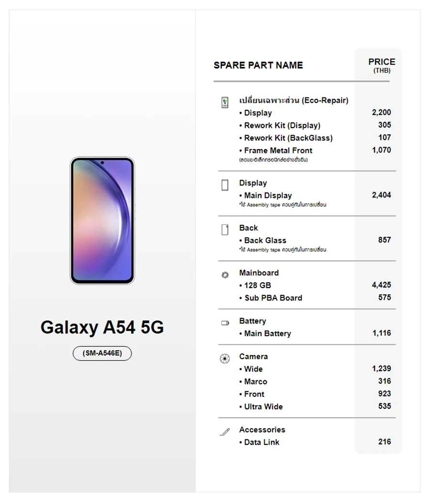Image resolution: width=430 pixels, height=504 pixels.
Task: Click the Back panel phone icon
Action: coord(225,230)
